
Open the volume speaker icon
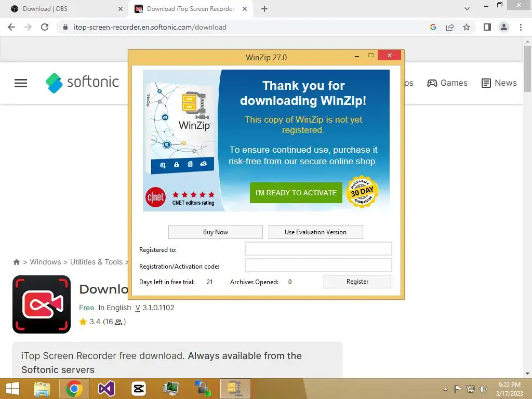coord(483,389)
